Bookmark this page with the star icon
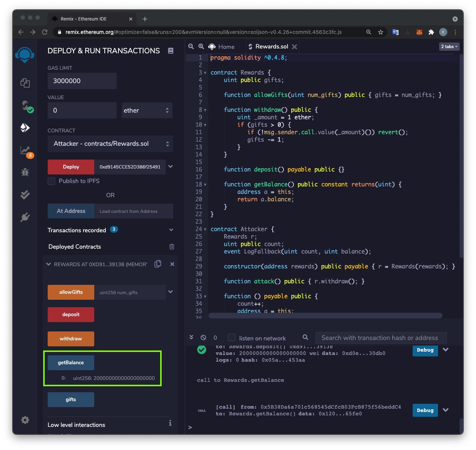Screen dimensions: 476x450 (x=381, y=32)
